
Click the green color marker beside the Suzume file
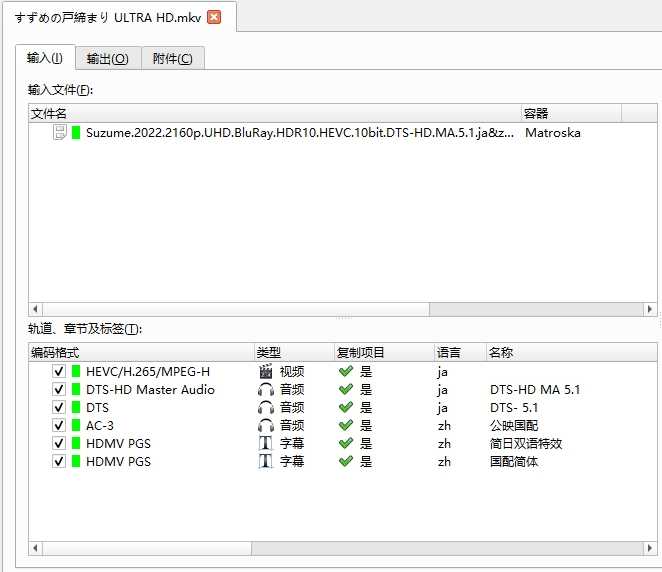click(76, 133)
